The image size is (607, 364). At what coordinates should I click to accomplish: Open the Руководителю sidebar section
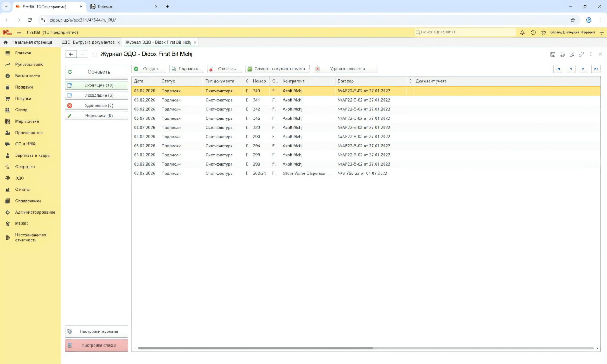pyautogui.click(x=29, y=64)
